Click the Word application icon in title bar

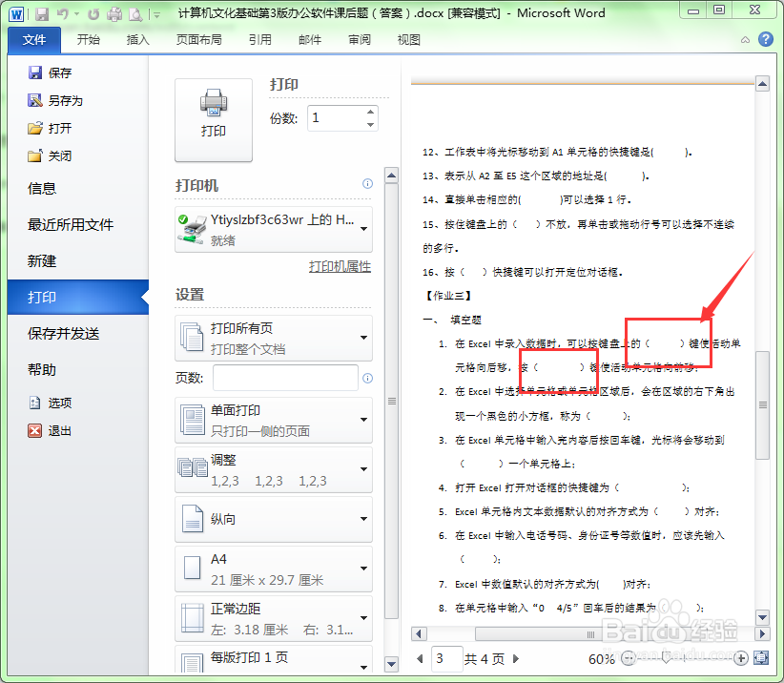click(x=16, y=14)
